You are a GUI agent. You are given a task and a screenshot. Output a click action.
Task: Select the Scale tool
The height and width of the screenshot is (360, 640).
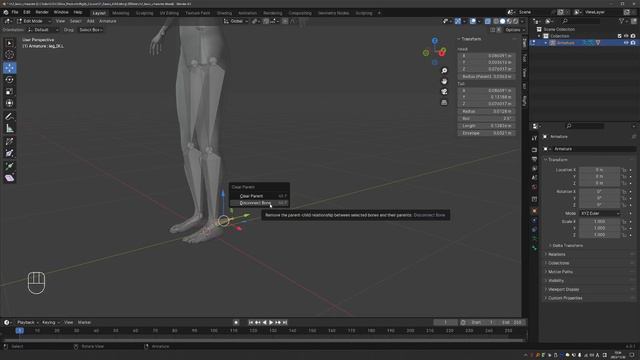pyautogui.click(x=9, y=91)
